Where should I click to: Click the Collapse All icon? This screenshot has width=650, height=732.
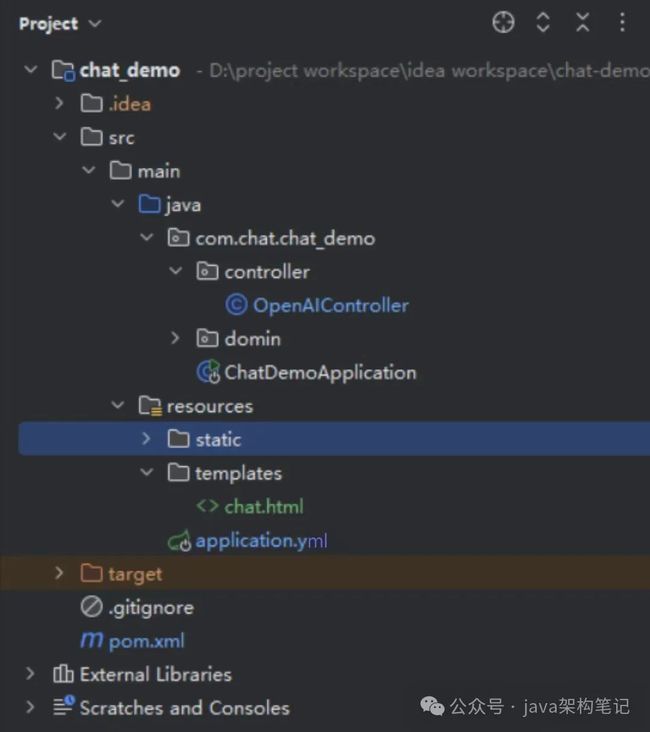pyautogui.click(x=583, y=22)
